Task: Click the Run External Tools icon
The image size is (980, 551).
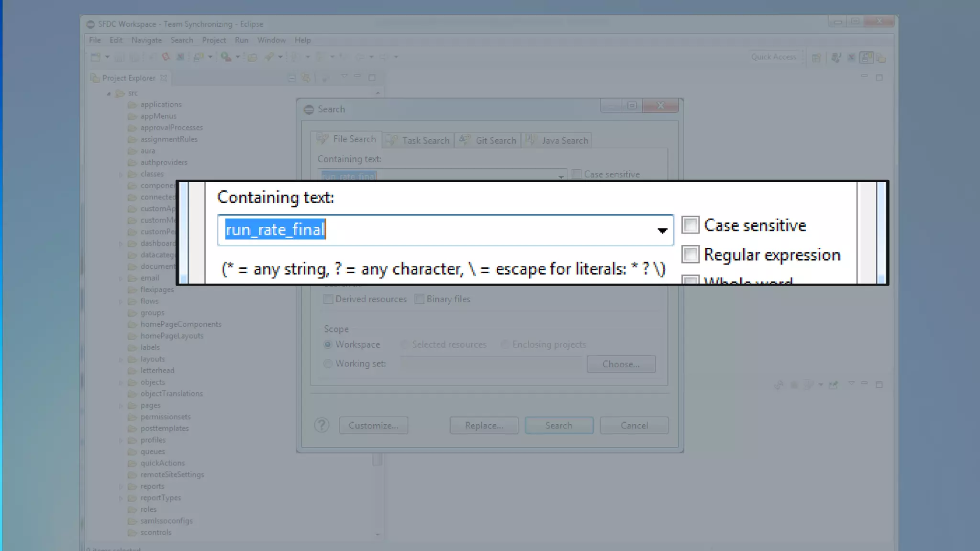Action: [226, 57]
